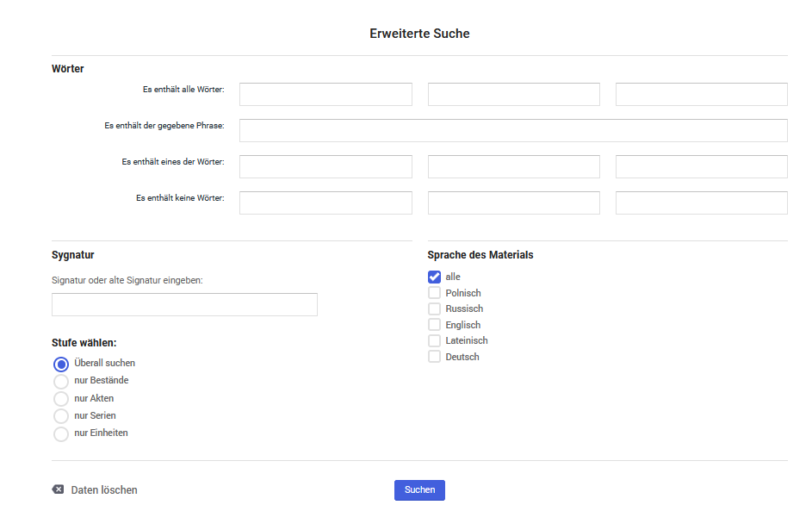Select the 'nur Akten' radio button
This screenshot has height=511, width=812.
tap(61, 398)
